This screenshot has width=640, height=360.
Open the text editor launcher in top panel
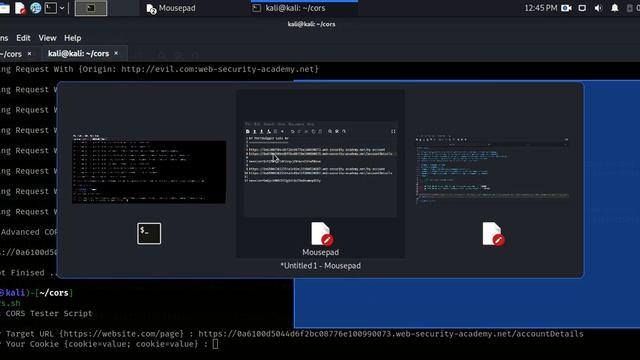point(20,8)
